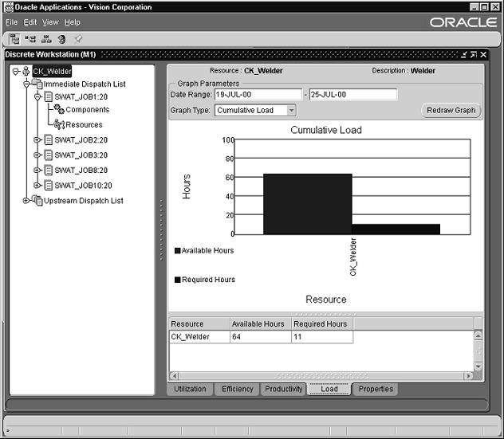504x439 pixels.
Task: Expand the SWAT_JOB8:20 node
Action: click(x=37, y=171)
